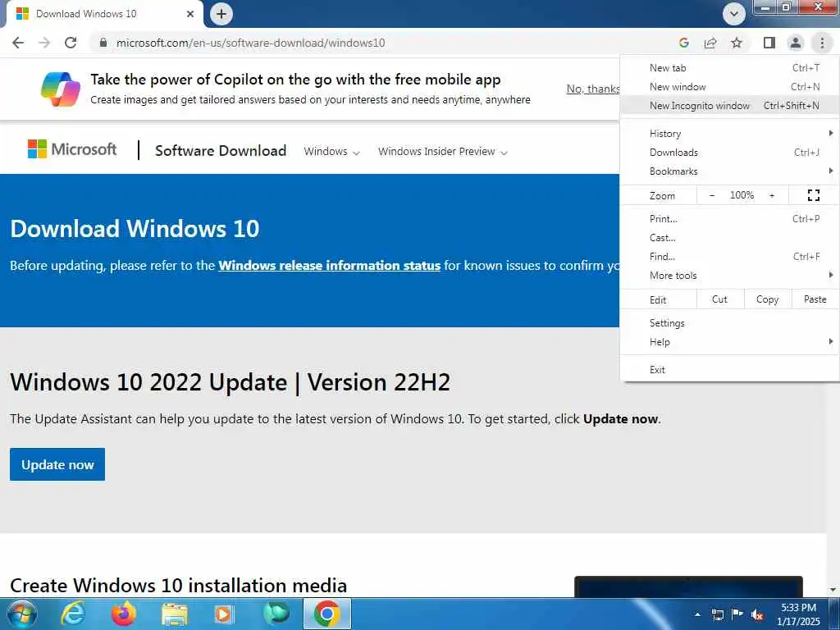The image size is (840, 630).
Task: Click the Microsoft logo
Action: click(72, 149)
